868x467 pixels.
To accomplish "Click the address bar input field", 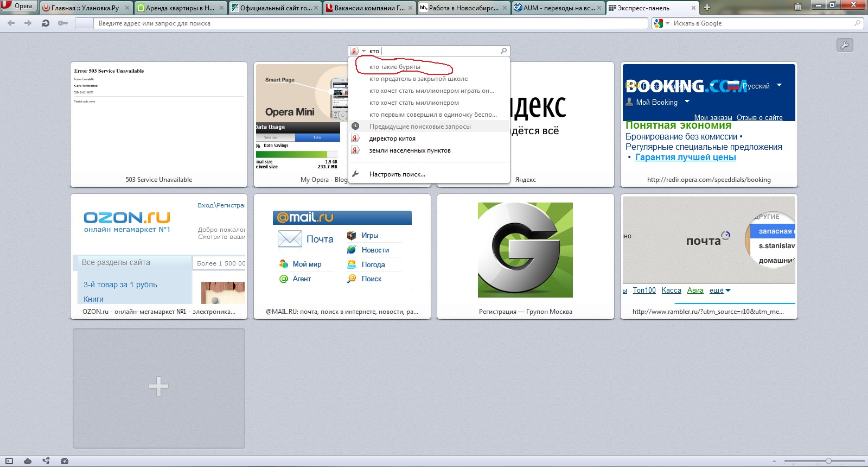I will coord(369,23).
